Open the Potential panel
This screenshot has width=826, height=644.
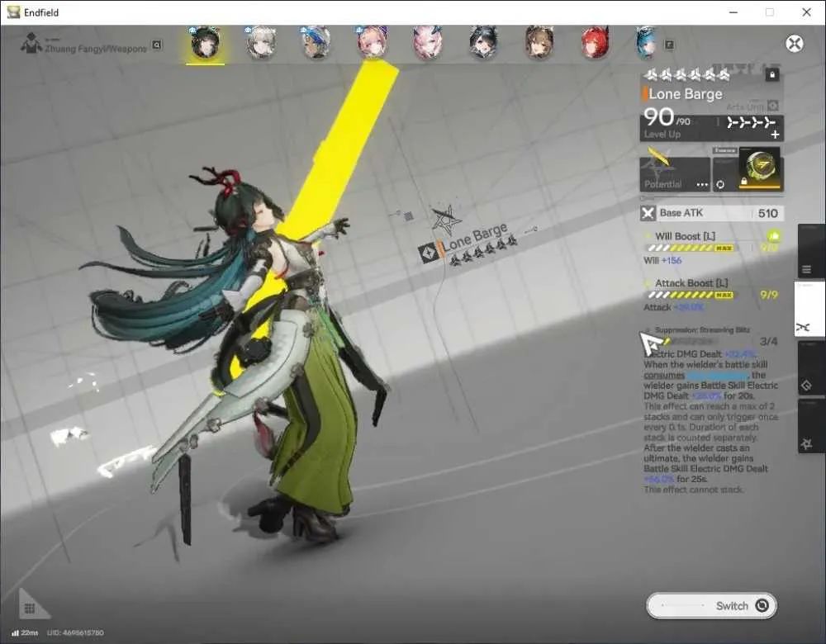pos(675,173)
